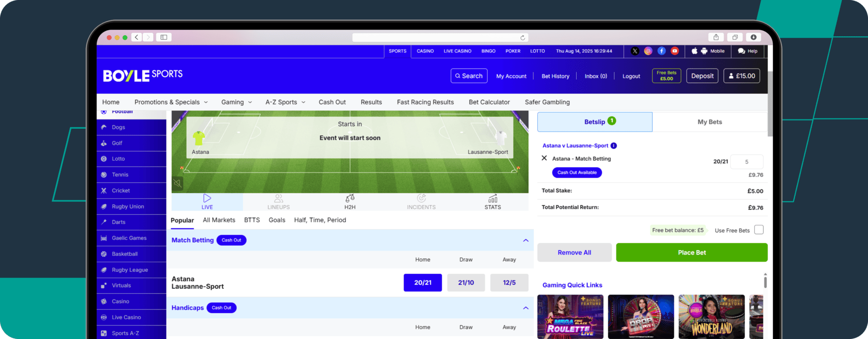Viewport: 868px width, 339px height.
Task: Open the Free Bets £5.00 button
Action: 666,76
